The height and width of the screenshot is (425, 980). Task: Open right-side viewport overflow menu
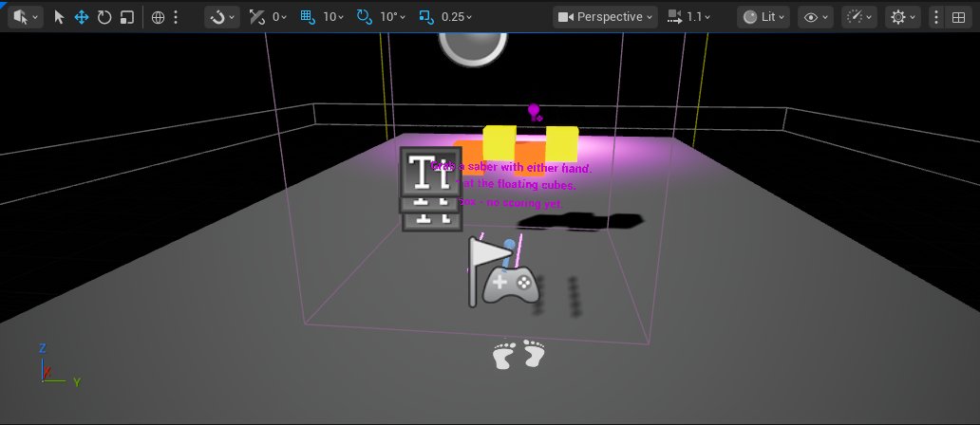(x=935, y=17)
